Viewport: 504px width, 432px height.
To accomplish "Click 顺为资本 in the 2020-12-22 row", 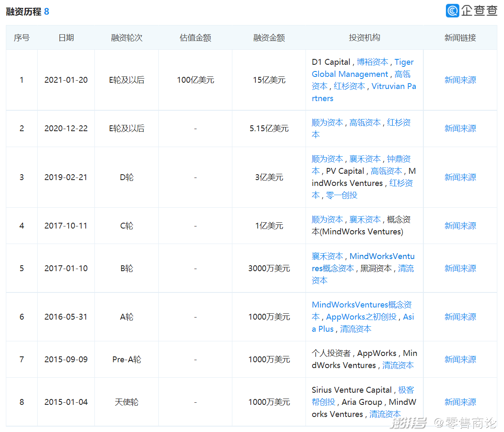I will [x=327, y=122].
